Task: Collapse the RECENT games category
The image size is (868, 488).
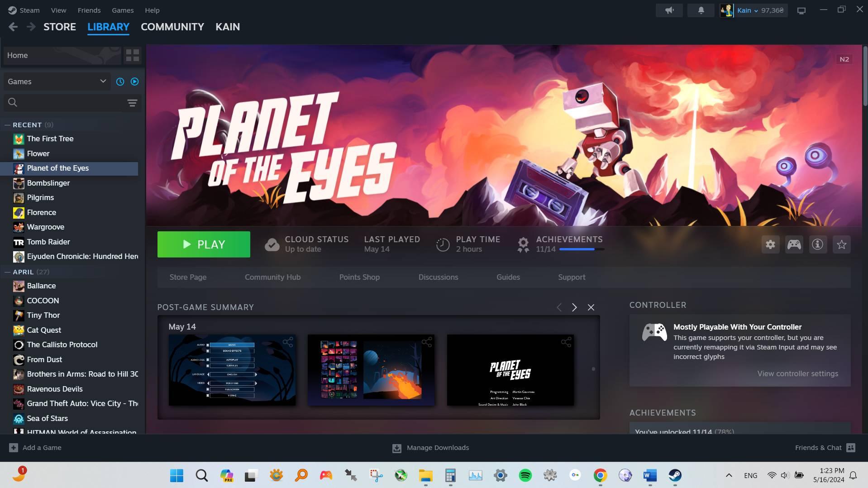Action: 7,125
